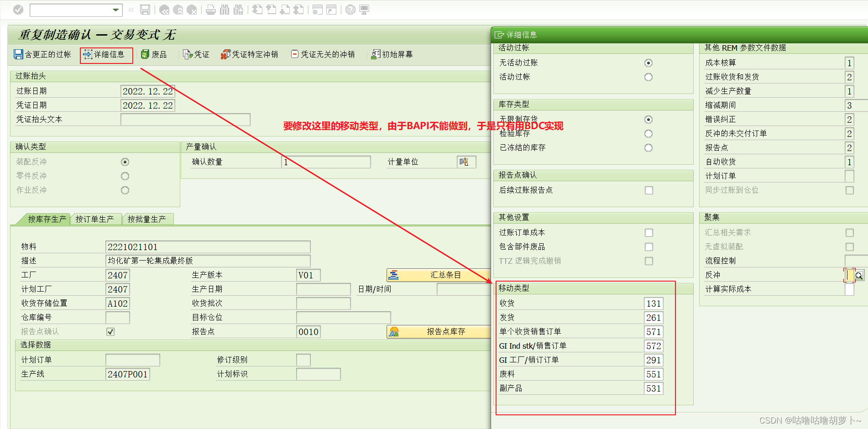868x429 pixels.
Task: Click the 计算实际成本 field
Action: 849,289
